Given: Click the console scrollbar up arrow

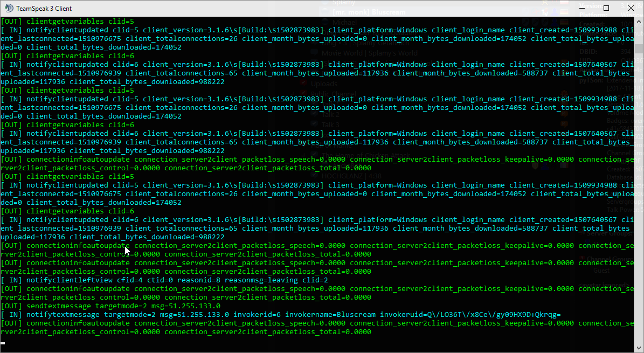Looking at the screenshot, I should click(x=639, y=22).
